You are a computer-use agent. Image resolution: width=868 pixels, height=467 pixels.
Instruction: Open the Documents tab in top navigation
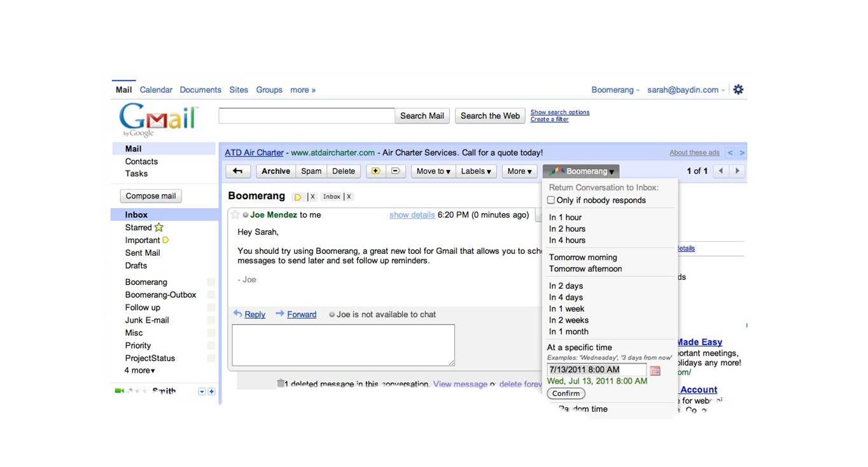200,90
